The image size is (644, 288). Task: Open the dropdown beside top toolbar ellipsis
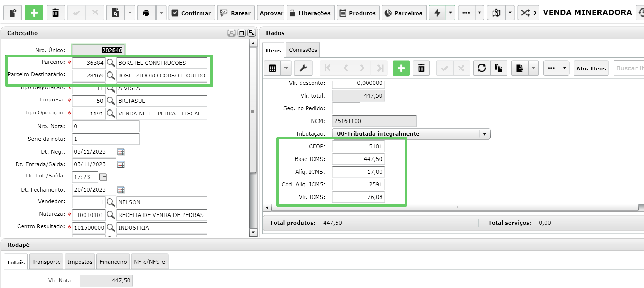click(479, 13)
